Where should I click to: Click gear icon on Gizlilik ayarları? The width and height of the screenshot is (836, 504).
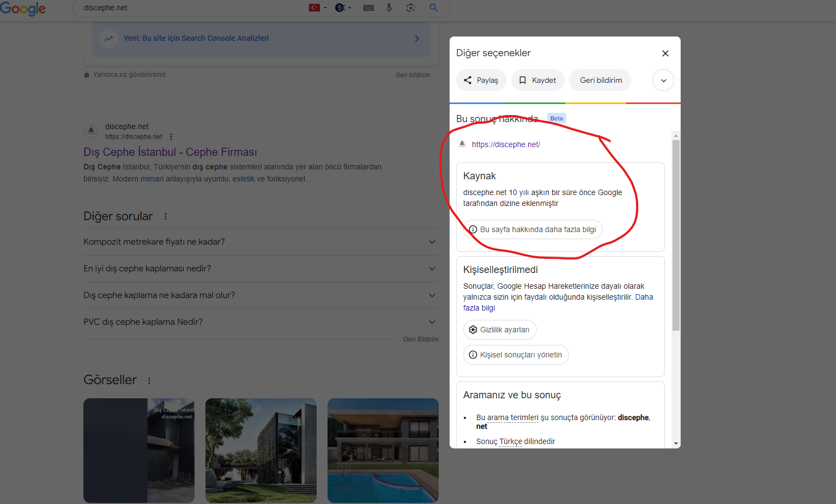tap(473, 330)
